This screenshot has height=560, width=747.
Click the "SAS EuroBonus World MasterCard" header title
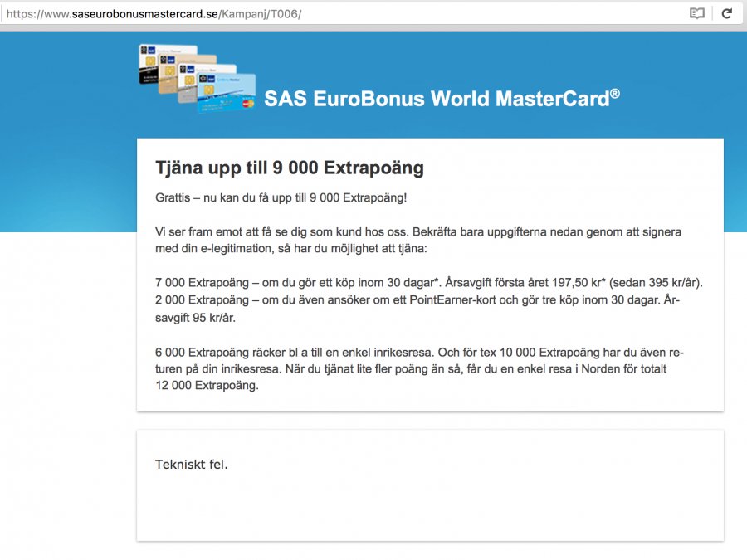[x=437, y=100]
